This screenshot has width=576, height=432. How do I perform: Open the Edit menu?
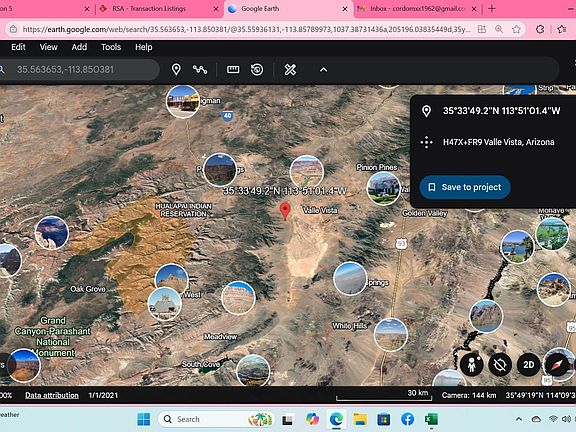[18, 47]
